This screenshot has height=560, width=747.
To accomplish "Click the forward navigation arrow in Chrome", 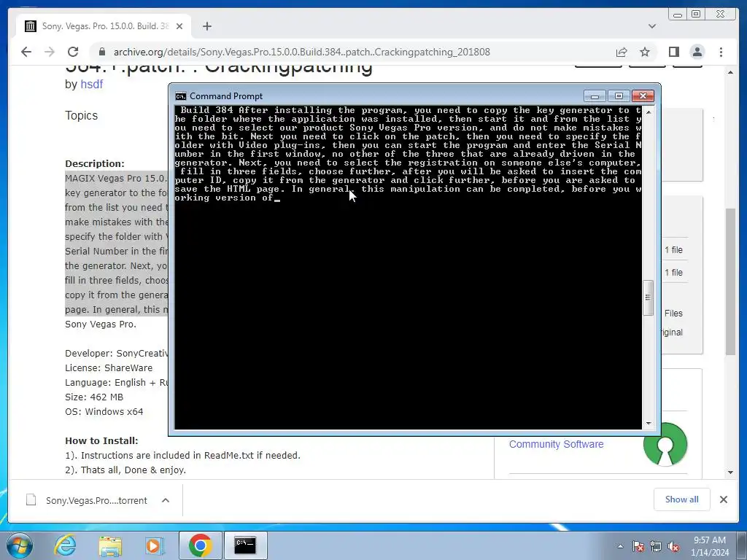I will click(x=50, y=52).
